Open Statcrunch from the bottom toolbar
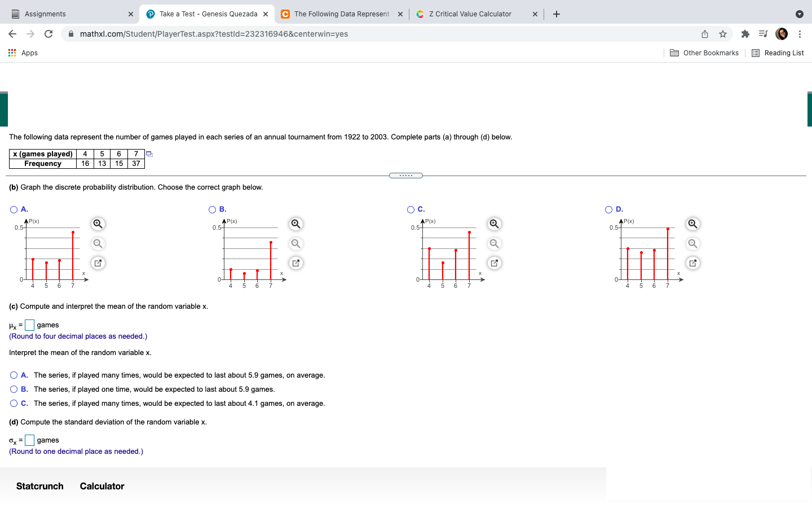The image size is (812, 508). tap(39, 486)
